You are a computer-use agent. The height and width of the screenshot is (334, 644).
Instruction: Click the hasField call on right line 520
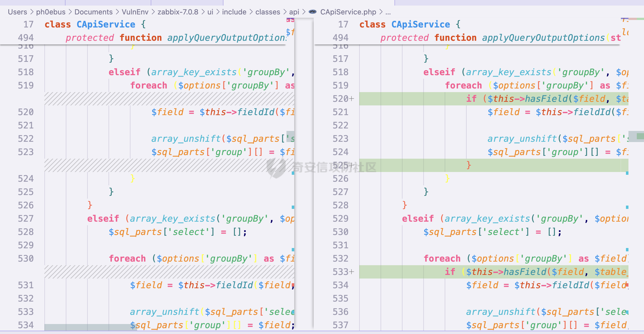click(x=546, y=99)
